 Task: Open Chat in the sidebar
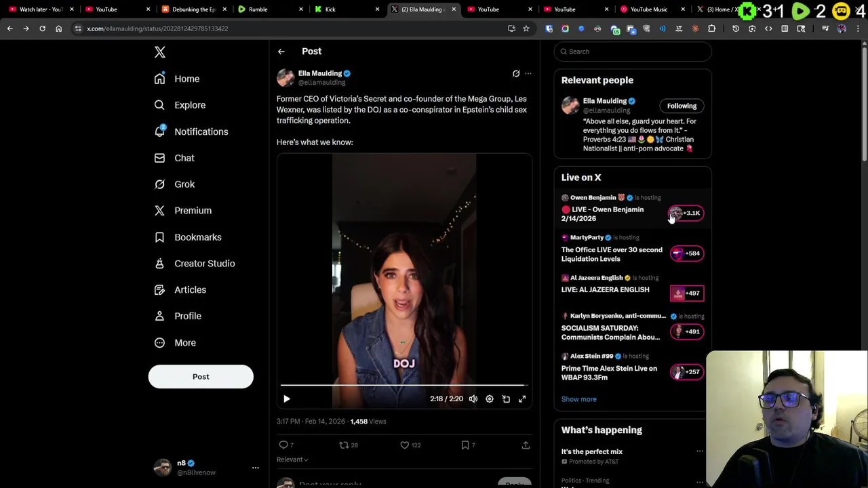pyautogui.click(x=174, y=158)
